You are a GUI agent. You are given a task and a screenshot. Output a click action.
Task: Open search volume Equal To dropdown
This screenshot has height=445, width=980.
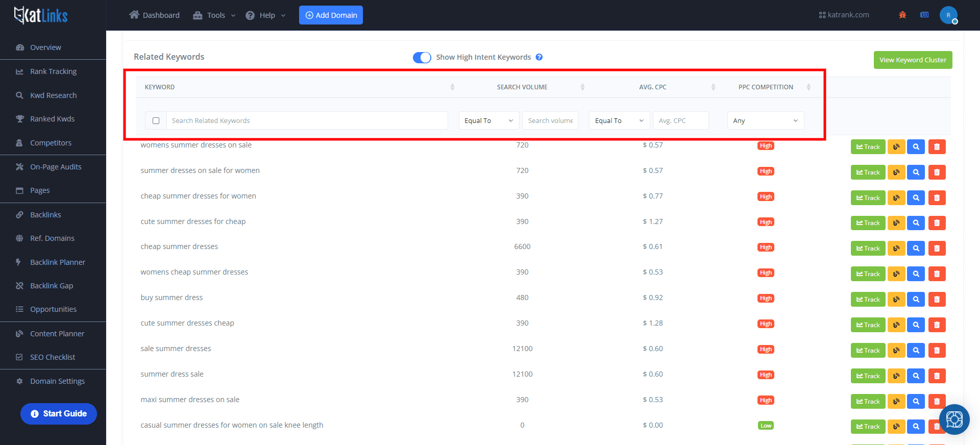click(x=488, y=120)
